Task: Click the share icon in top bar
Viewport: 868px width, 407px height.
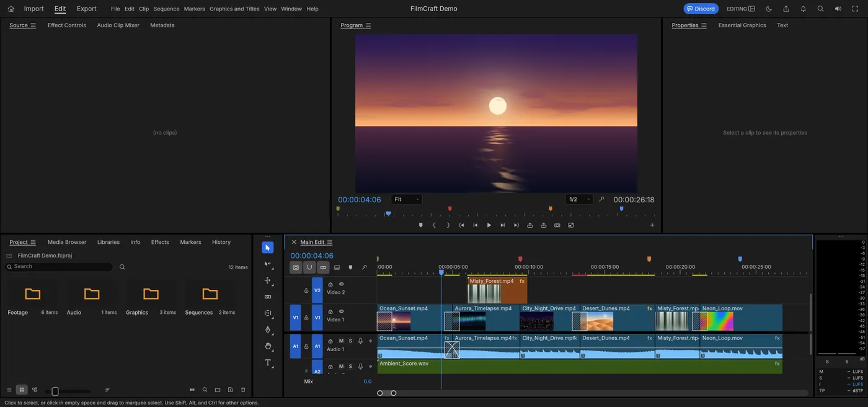Action: [x=786, y=9]
